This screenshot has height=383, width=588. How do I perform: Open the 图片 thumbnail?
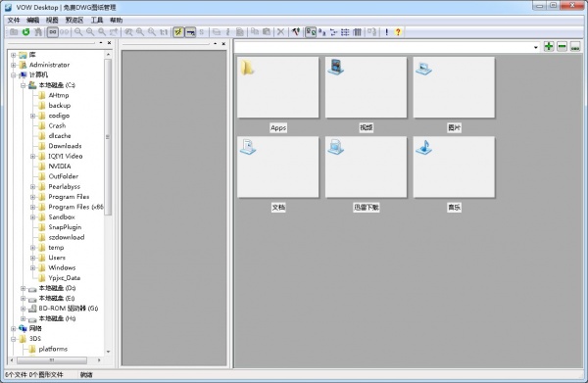[454, 87]
